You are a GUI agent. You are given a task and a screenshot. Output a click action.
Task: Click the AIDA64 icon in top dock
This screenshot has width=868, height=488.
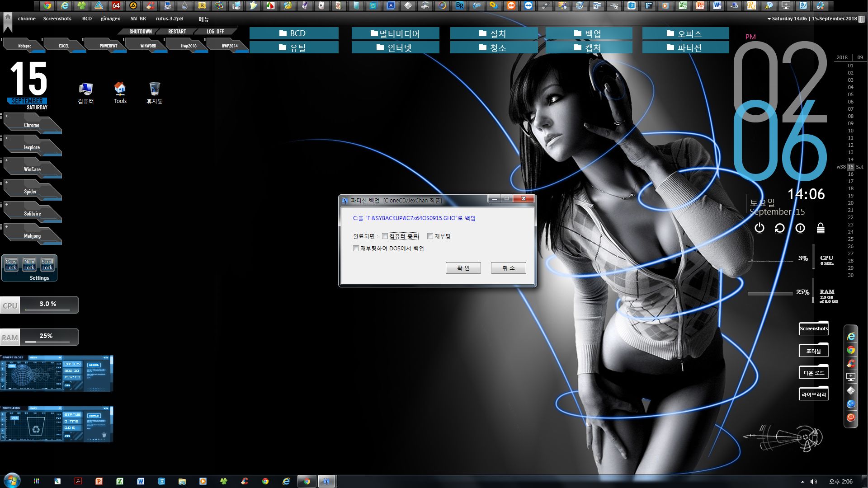(x=116, y=6)
